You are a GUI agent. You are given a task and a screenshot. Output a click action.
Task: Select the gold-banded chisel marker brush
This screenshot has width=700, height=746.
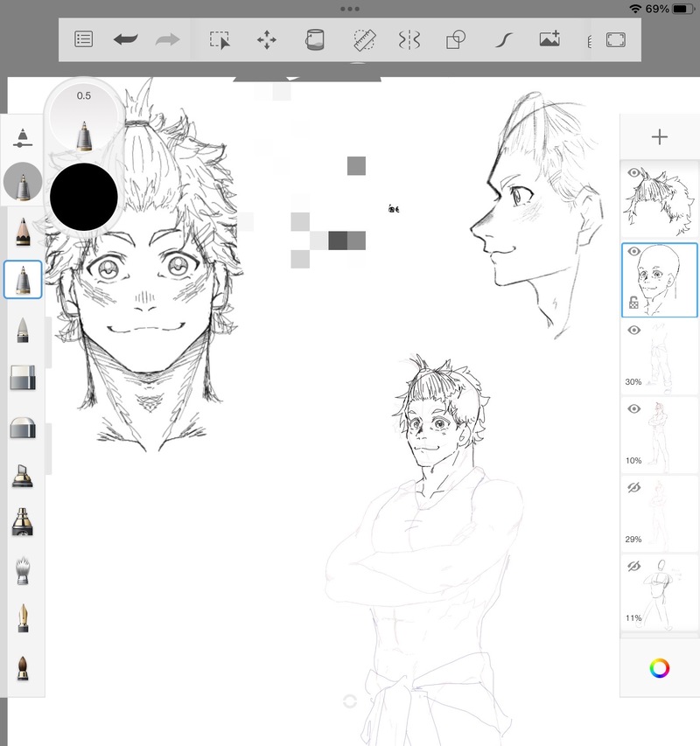23,476
